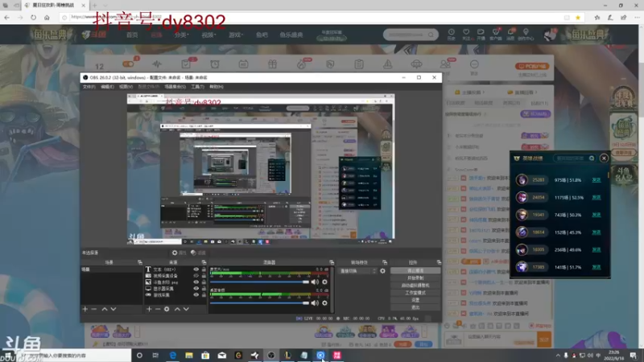The width and height of the screenshot is (644, 362).
Task: Toggle lock on video capture device source
Action: tap(204, 276)
